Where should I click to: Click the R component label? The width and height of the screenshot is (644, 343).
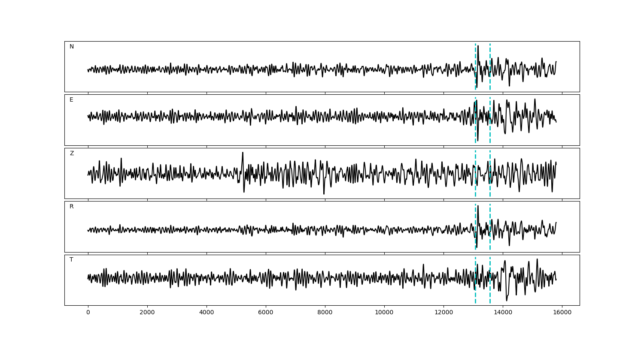[x=72, y=207]
